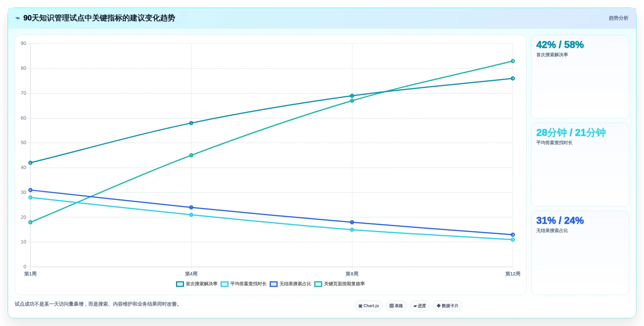Click the 第1周 axis label
The height and width of the screenshot is (326, 644).
coord(31,274)
